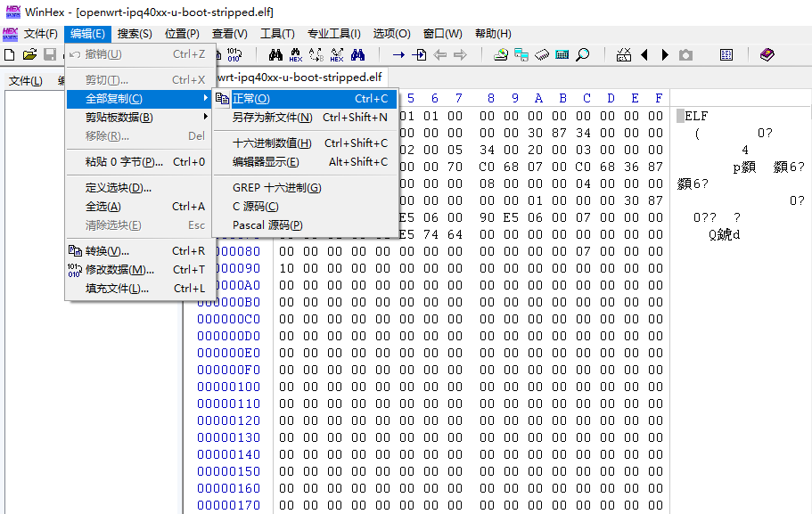Click column header F in hex view

[658, 98]
